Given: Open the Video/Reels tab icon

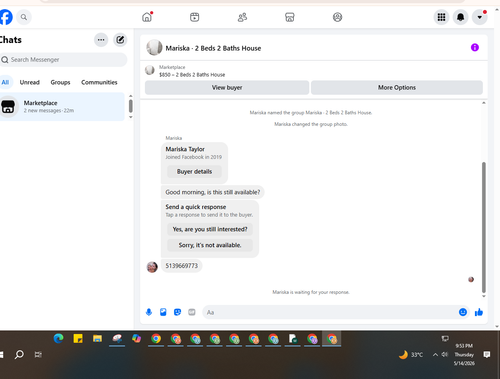Looking at the screenshot, I should [195, 17].
